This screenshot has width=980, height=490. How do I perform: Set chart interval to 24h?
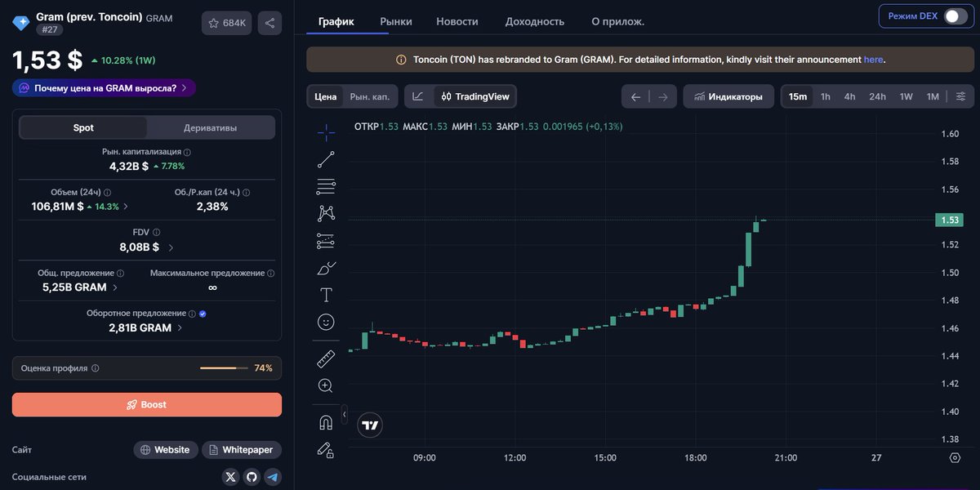click(x=877, y=96)
